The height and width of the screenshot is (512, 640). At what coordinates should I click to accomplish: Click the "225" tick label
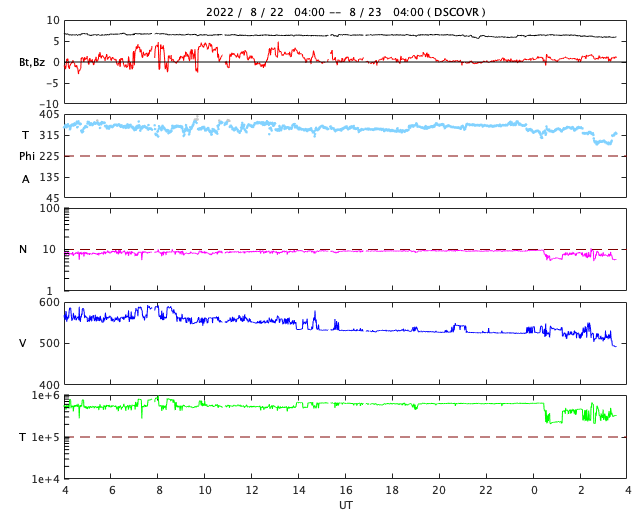(49, 156)
